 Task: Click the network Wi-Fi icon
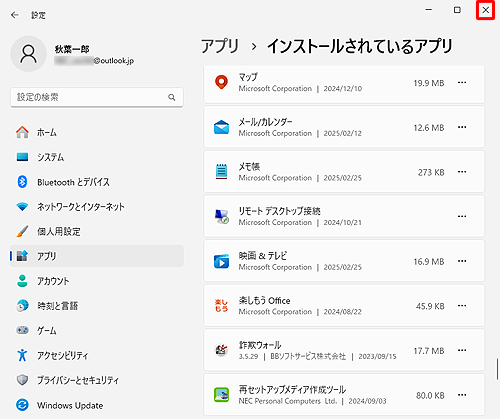tap(22, 207)
